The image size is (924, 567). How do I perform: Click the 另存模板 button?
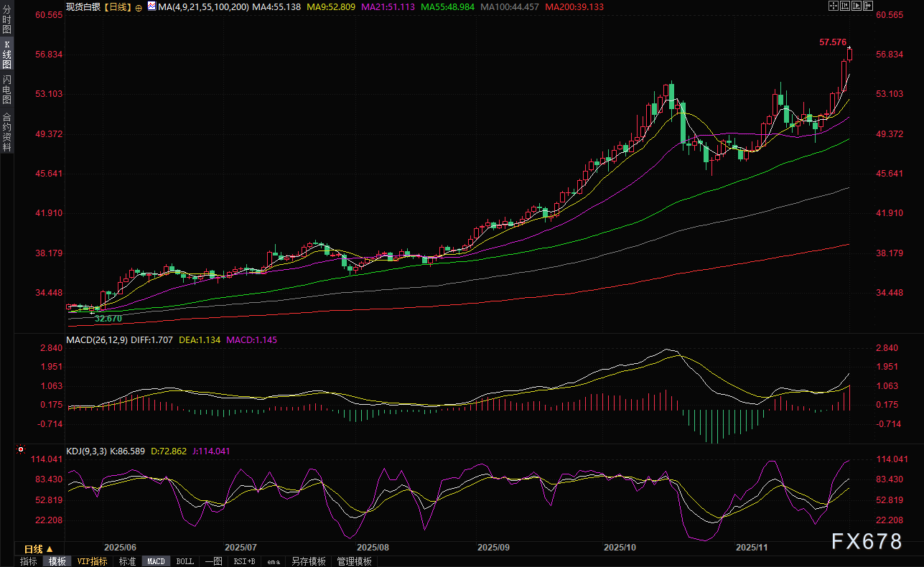308,561
